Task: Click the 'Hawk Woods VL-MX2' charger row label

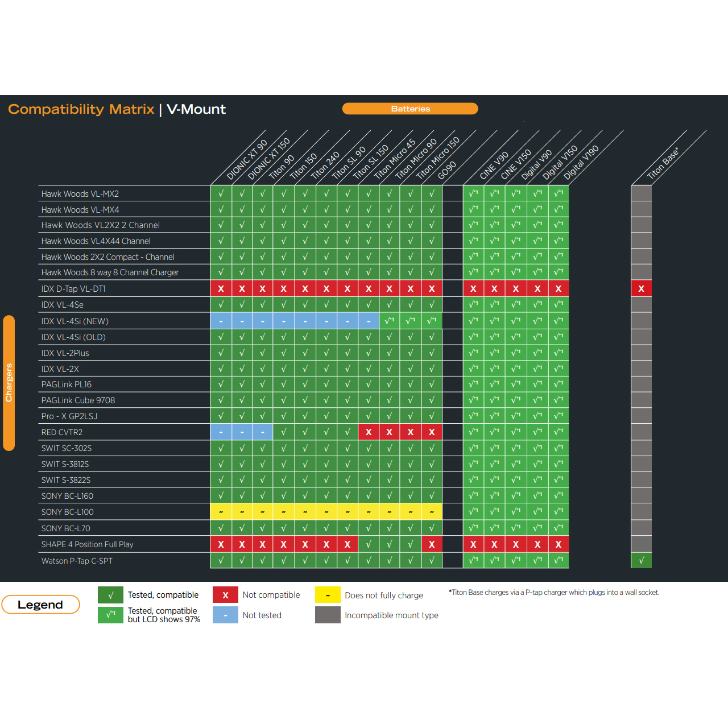Action: pos(80,194)
